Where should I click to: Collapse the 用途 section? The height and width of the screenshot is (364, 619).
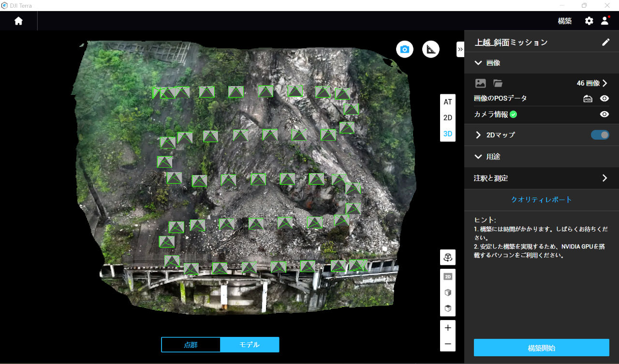pyautogui.click(x=478, y=157)
